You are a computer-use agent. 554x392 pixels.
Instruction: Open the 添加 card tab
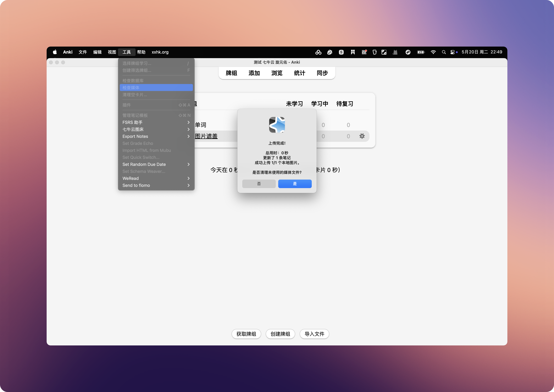point(254,73)
